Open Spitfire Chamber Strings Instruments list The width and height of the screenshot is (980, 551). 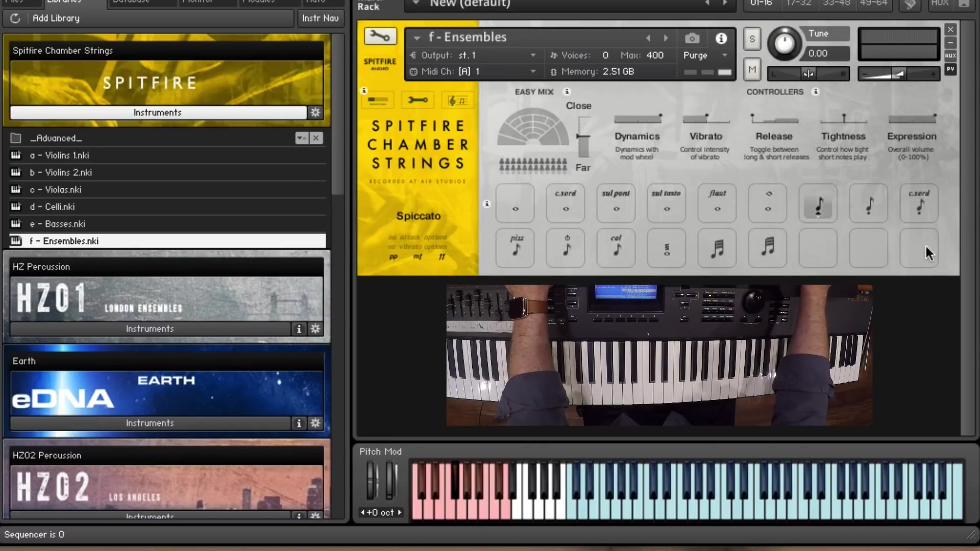(157, 112)
